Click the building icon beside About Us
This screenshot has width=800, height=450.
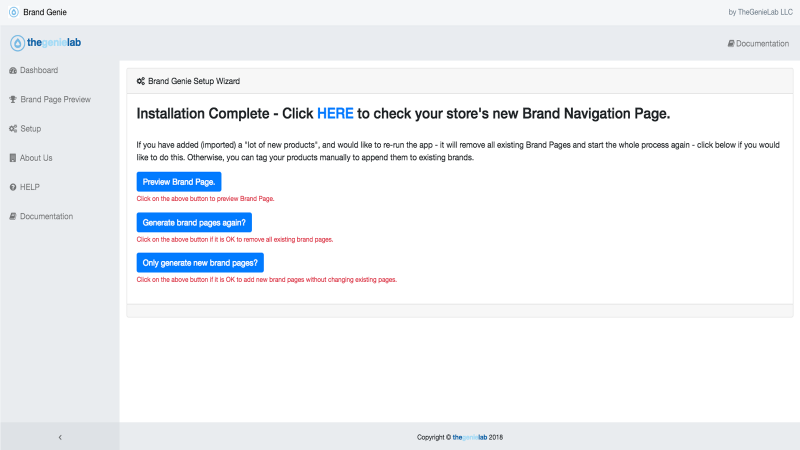(x=13, y=158)
